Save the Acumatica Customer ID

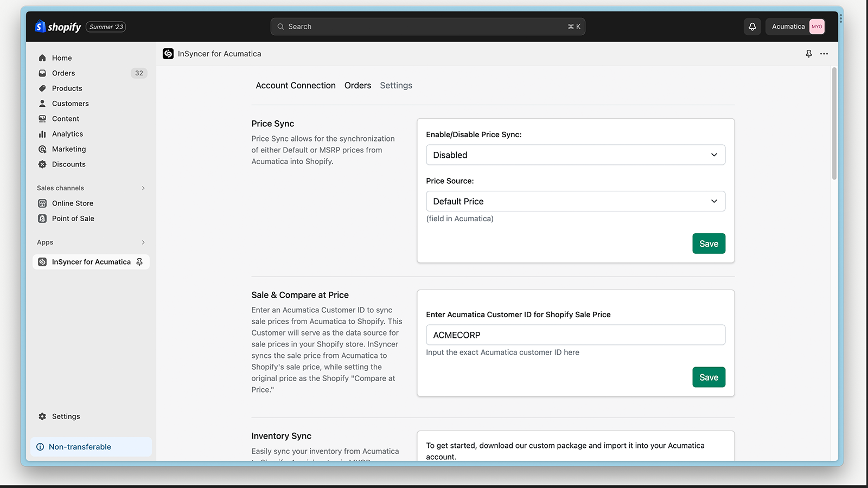(709, 377)
